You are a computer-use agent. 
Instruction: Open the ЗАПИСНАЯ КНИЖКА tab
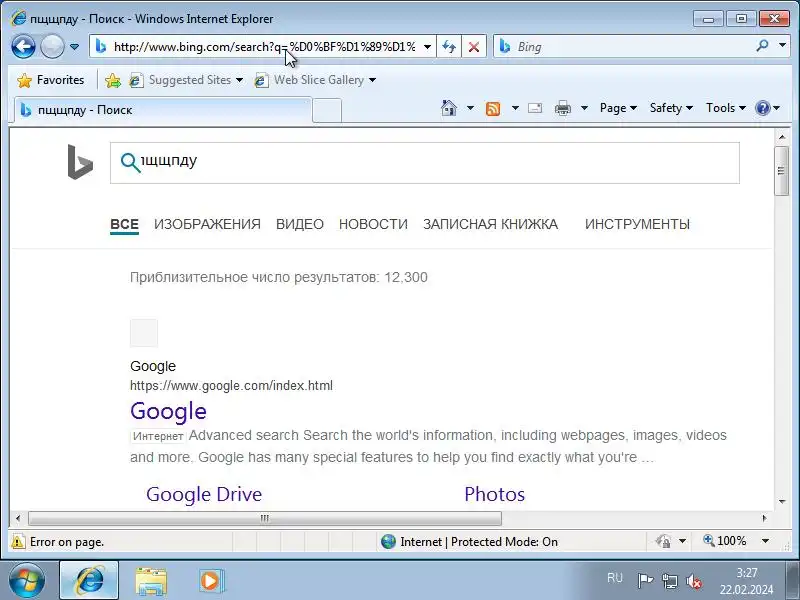(x=490, y=224)
